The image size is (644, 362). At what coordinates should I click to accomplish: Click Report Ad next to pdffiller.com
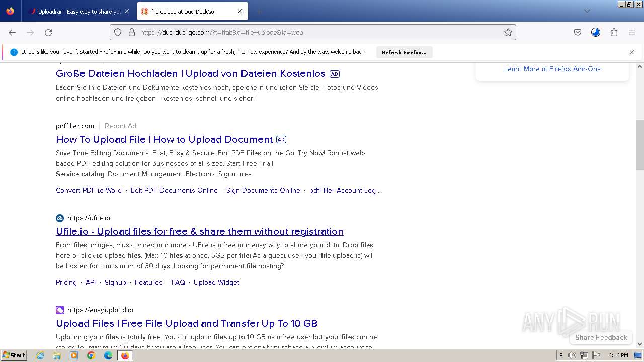pyautogui.click(x=120, y=126)
